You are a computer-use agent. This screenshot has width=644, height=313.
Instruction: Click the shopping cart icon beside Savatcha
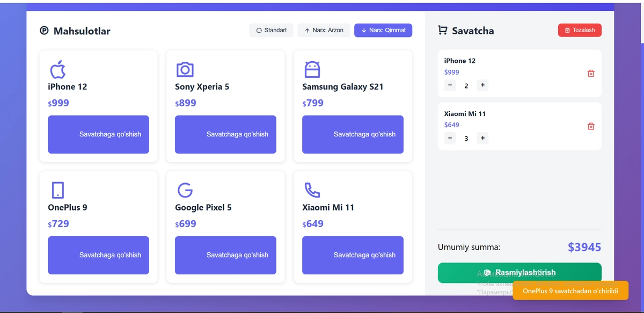[x=443, y=31]
